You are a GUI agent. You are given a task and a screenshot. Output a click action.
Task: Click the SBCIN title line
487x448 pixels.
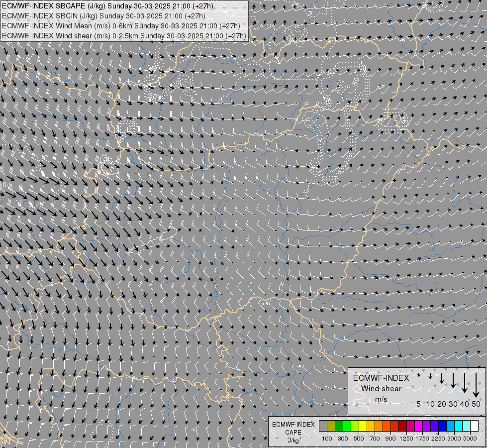pyautogui.click(x=103, y=16)
